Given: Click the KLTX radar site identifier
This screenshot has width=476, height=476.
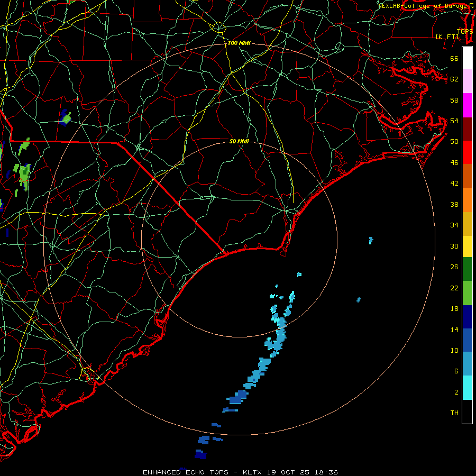Looking at the screenshot, I should tap(253, 472).
